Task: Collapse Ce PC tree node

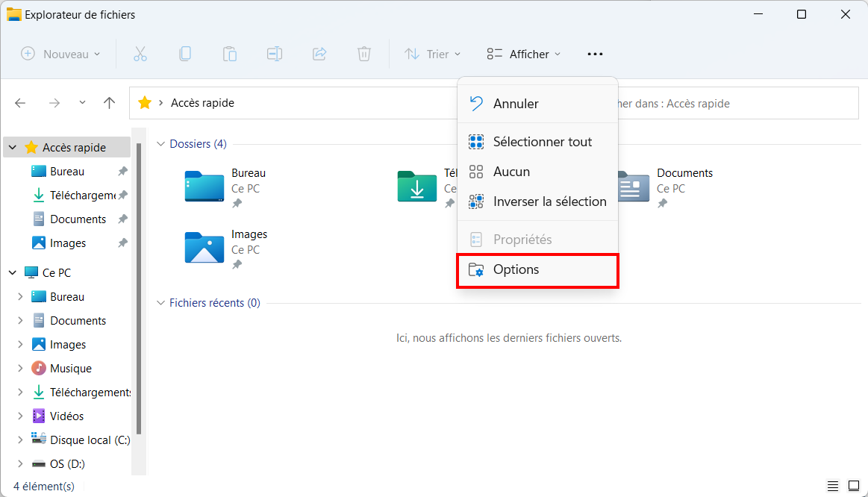Action: 13,272
